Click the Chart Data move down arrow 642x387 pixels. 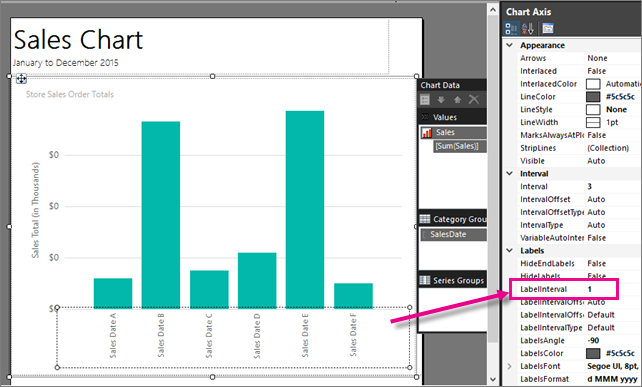pos(441,100)
